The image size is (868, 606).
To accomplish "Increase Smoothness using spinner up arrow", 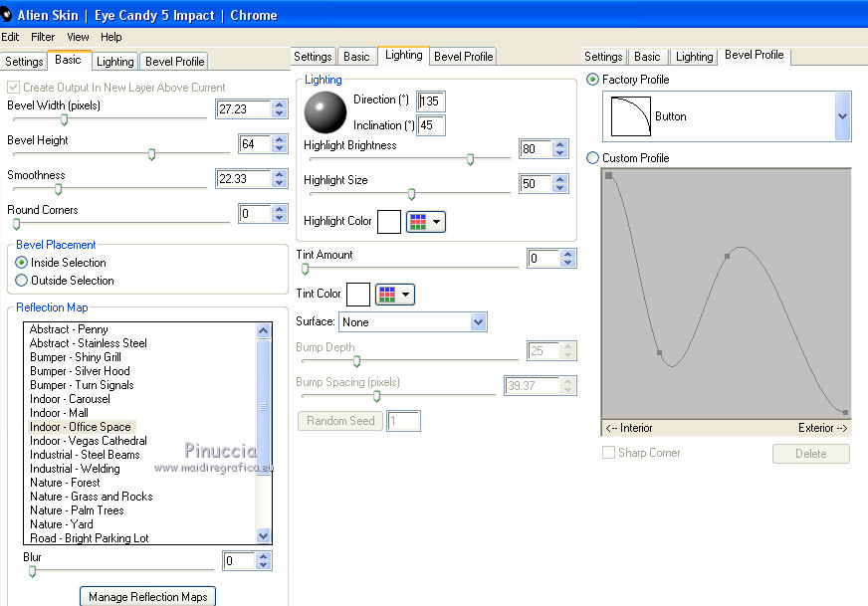I will click(x=280, y=174).
